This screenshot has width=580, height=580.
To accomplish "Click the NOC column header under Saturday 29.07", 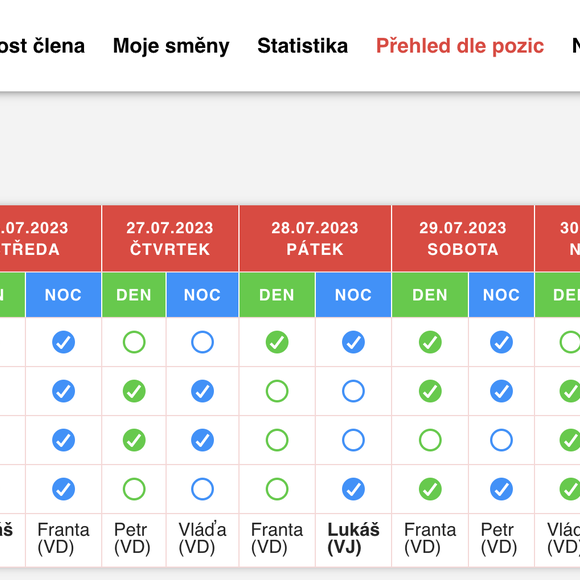I will tap(501, 295).
